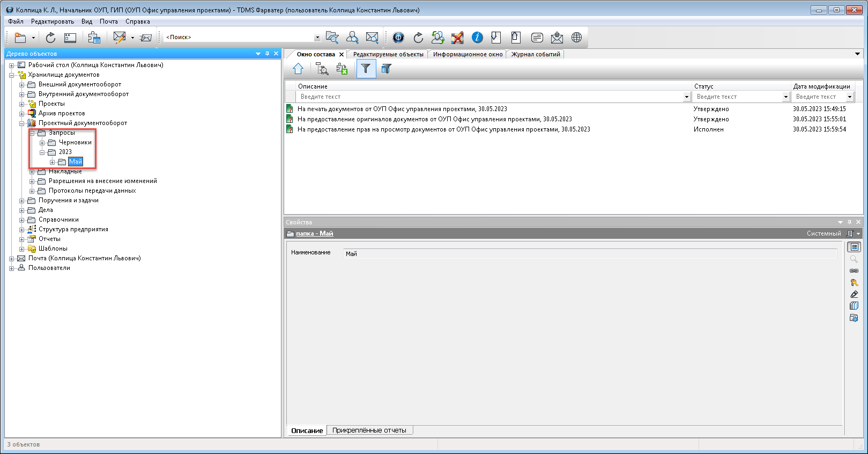Expand the Проекты tree node
The height and width of the screenshot is (454, 868).
21,104
